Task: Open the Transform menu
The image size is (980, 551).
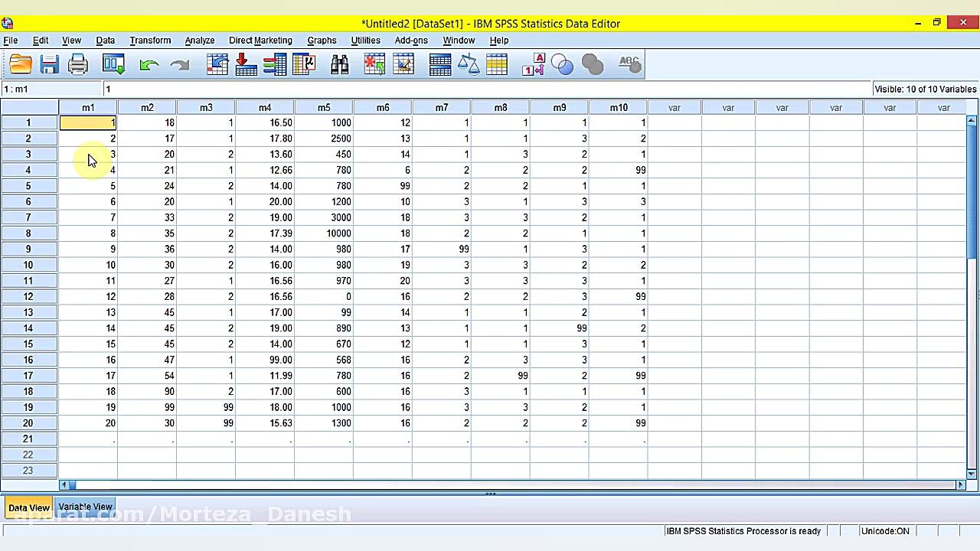Action: [150, 40]
